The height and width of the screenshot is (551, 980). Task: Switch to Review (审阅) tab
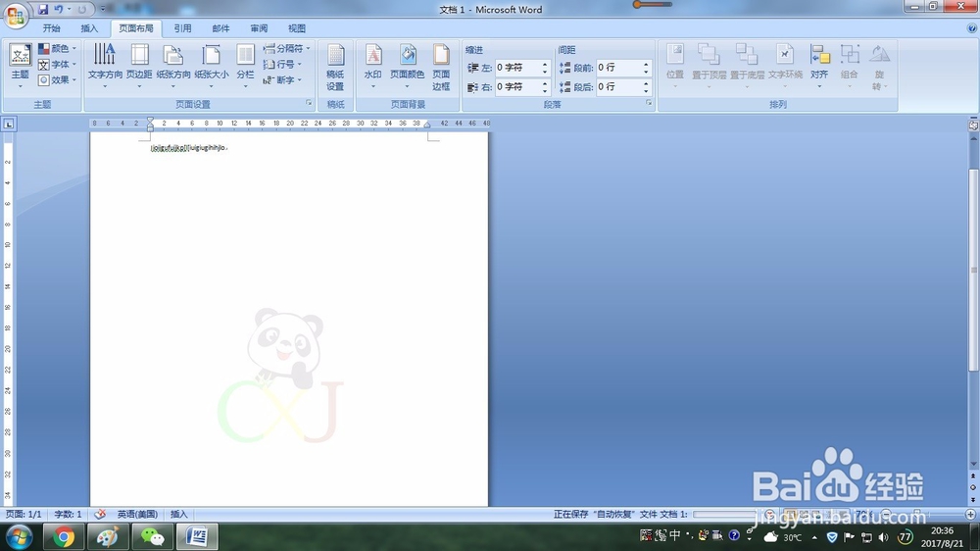coord(259,28)
